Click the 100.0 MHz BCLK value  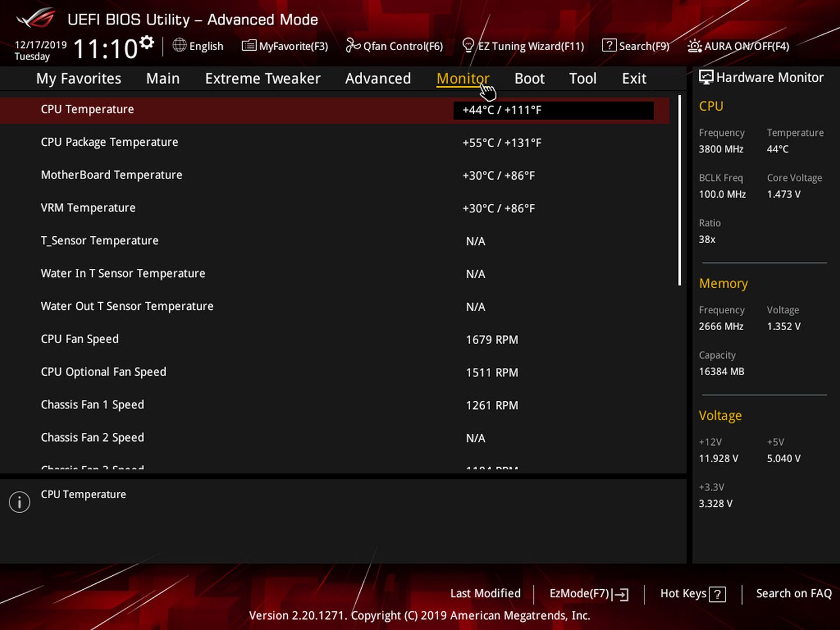722,194
